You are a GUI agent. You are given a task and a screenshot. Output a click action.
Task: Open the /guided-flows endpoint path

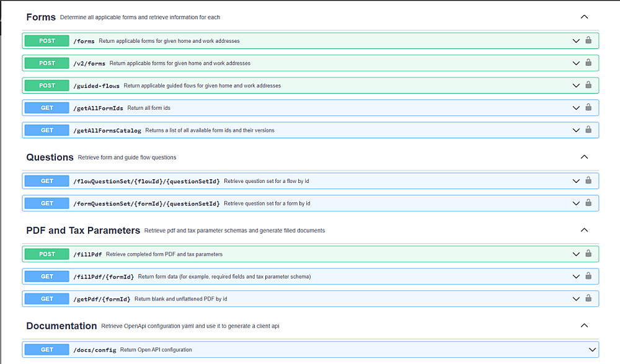click(x=96, y=86)
